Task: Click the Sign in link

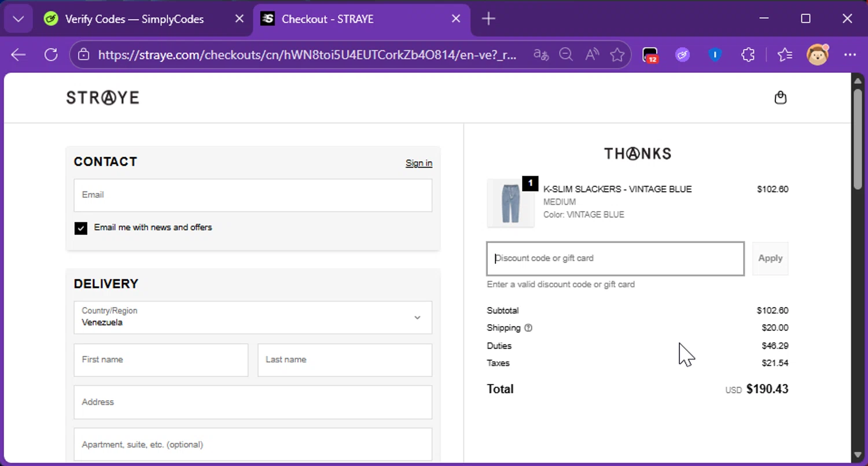Action: [x=419, y=163]
